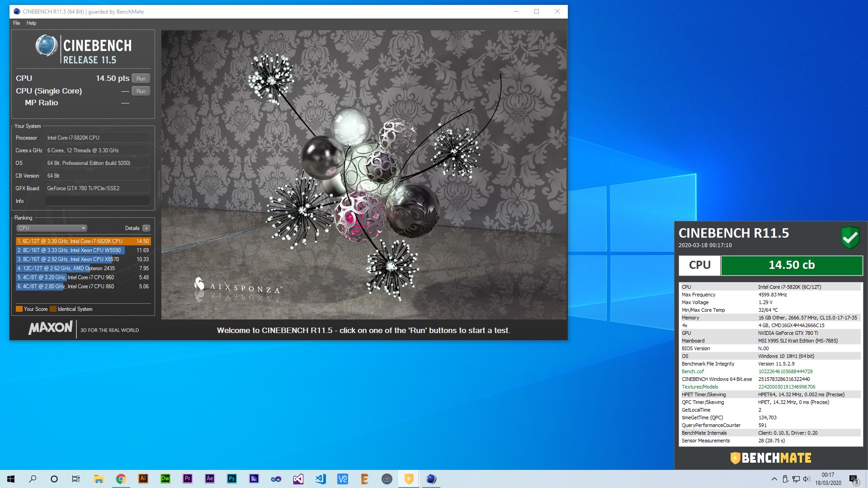The height and width of the screenshot is (488, 868).
Task: Click Processor field Intel Core i7-5820K CPU
Action: pos(98,138)
